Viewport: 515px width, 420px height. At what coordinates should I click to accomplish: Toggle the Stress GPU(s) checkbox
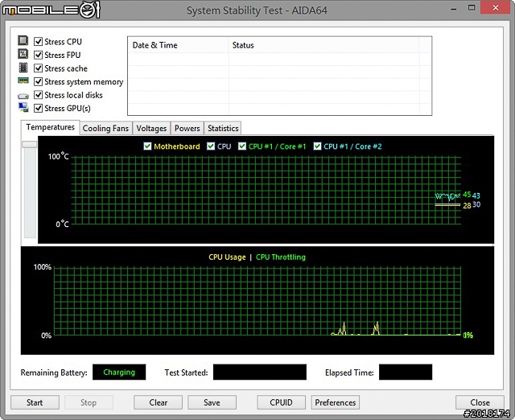39,108
